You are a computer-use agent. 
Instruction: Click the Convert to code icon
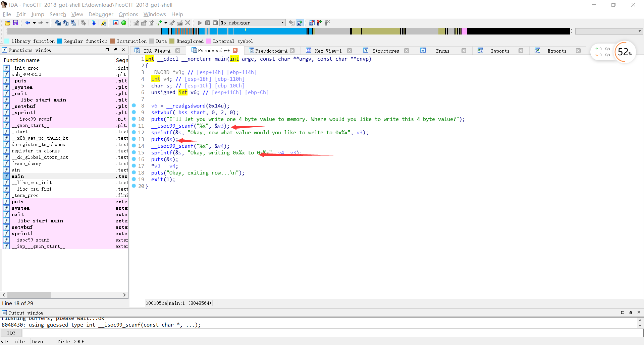136,23
